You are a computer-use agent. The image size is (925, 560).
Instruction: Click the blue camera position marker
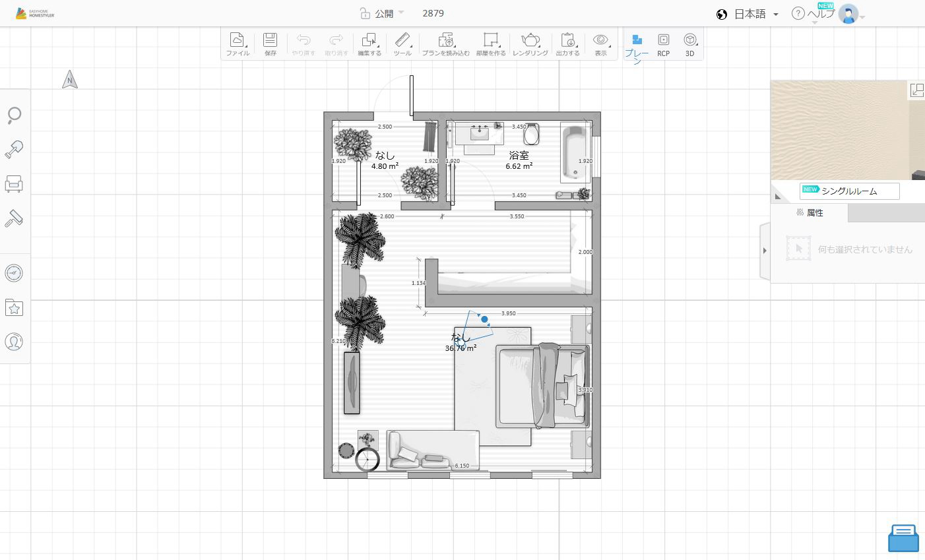point(485,319)
